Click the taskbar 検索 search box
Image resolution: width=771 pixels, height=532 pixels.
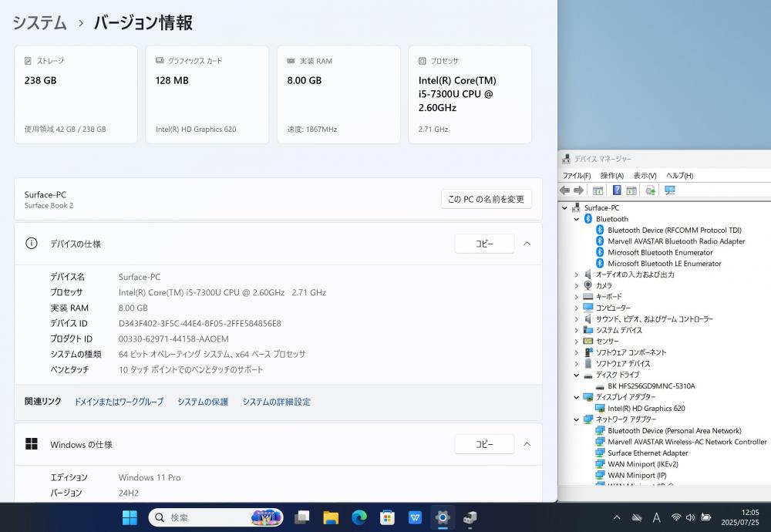tap(216, 517)
